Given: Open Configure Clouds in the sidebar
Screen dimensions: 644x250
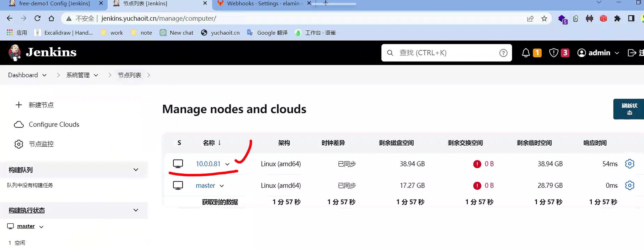Looking at the screenshot, I should tap(54, 124).
